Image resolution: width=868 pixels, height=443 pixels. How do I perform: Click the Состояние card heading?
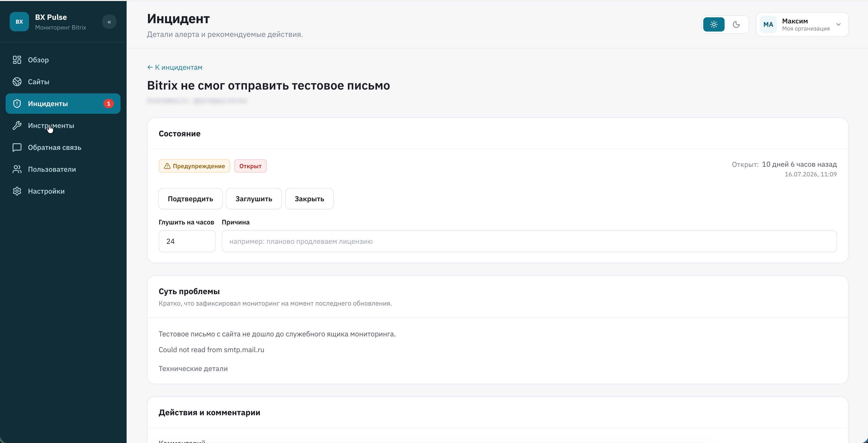(x=179, y=134)
